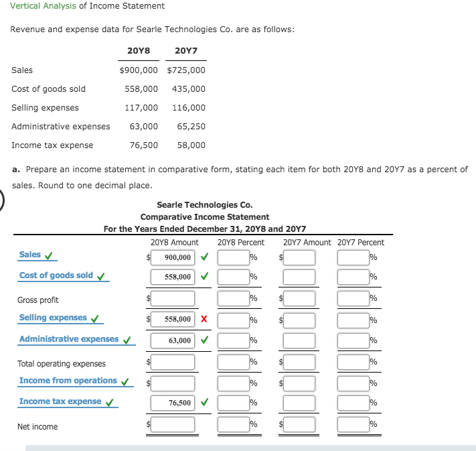Select the 65,250 administrative expenses value
476x451 pixels.
click(191, 127)
